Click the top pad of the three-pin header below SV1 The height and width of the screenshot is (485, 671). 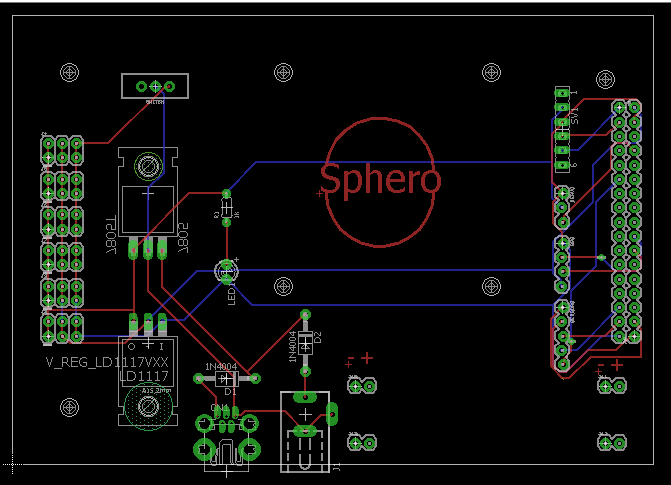(x=562, y=193)
